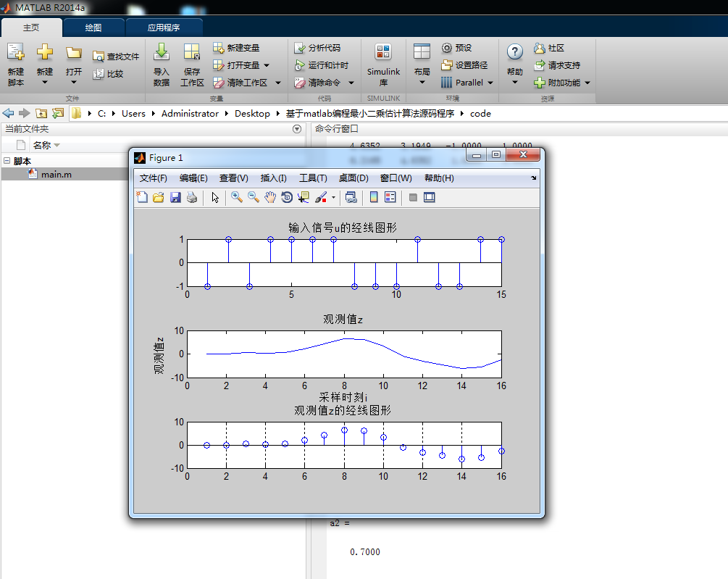Click the 导入数据 (Import Data) icon
This screenshot has width=728, height=579.
(162, 52)
